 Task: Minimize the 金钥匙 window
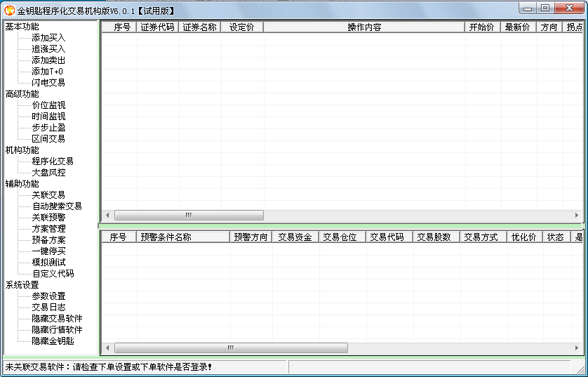pos(528,8)
